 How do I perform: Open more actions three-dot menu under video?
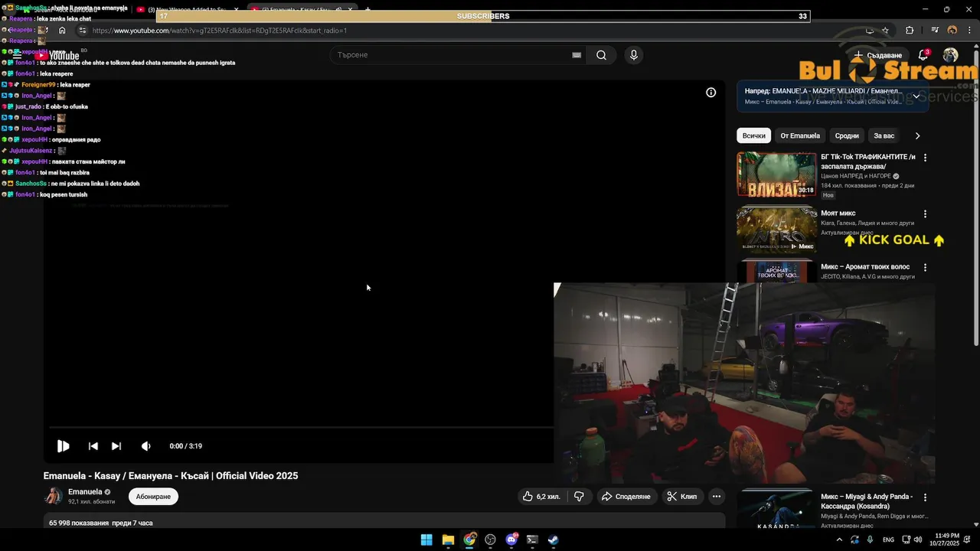pos(717,497)
